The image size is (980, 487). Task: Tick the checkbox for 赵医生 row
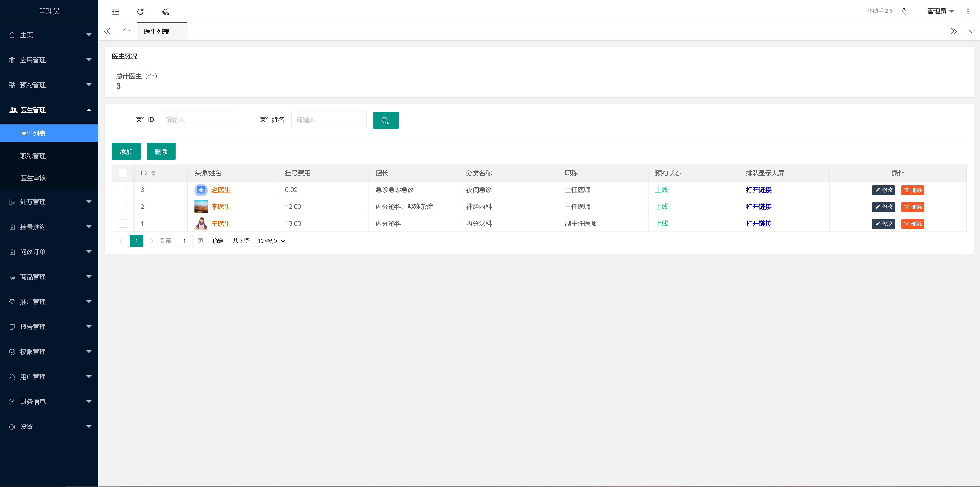pos(123,190)
